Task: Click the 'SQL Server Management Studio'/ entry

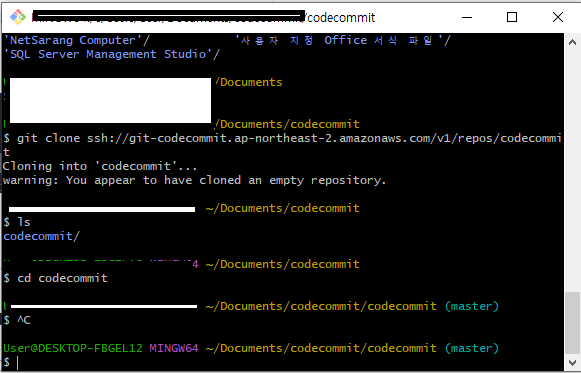Action: [x=112, y=54]
